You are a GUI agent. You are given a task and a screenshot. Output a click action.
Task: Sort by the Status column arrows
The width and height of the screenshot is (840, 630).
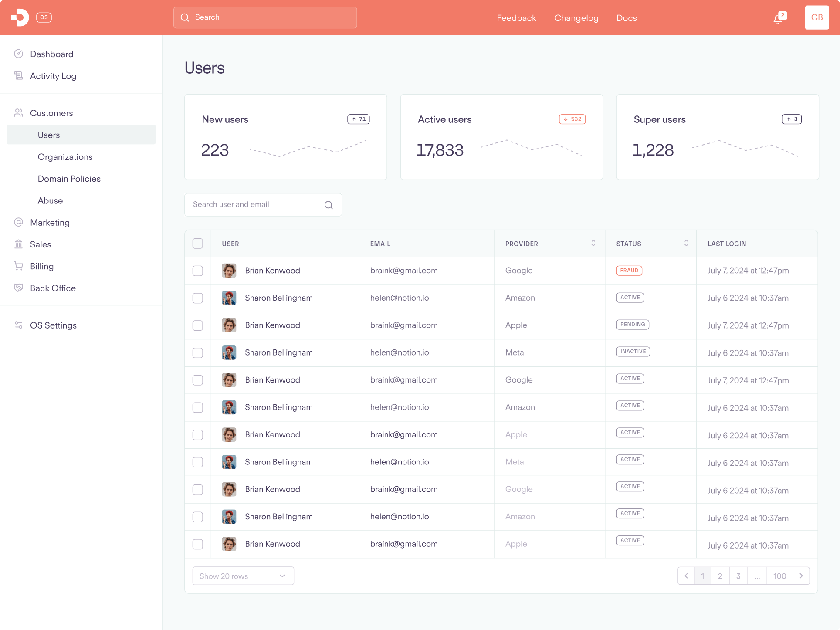[686, 243]
